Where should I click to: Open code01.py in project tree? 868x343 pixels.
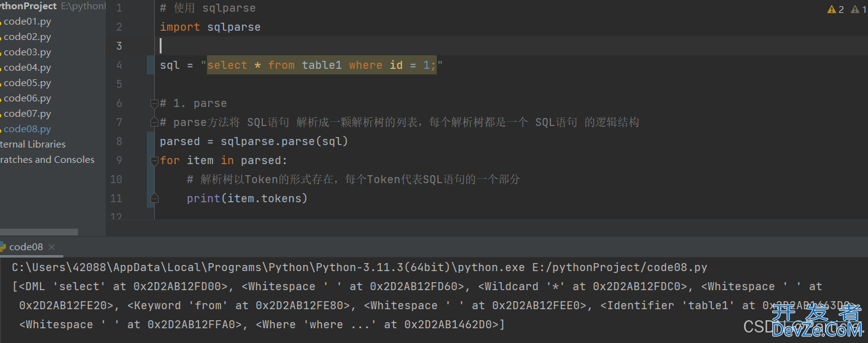pyautogui.click(x=26, y=22)
